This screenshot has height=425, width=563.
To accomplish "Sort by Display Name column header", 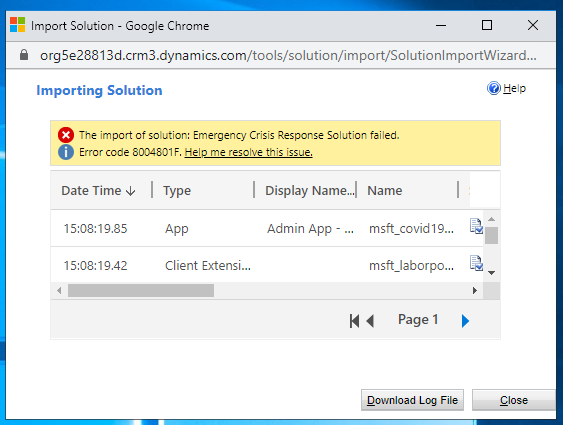I will pyautogui.click(x=310, y=190).
